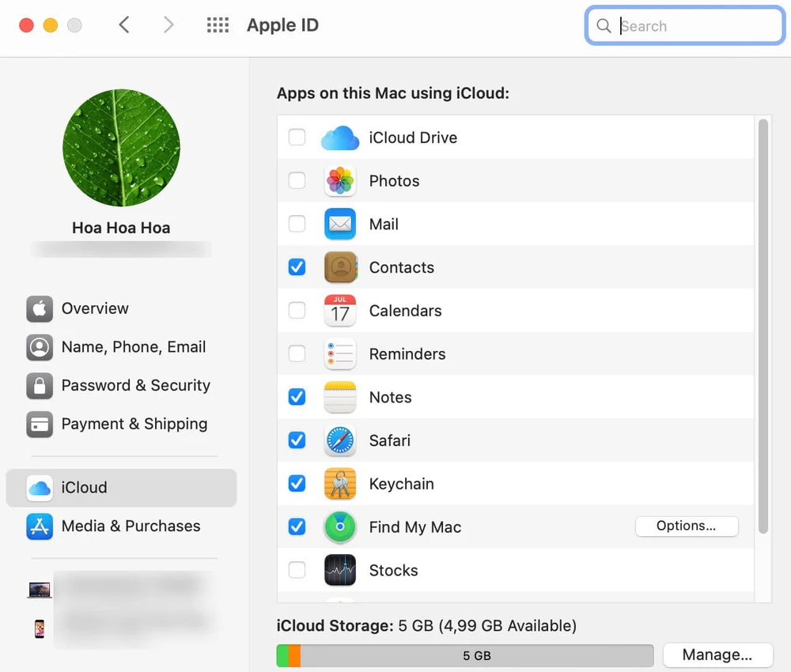Image resolution: width=791 pixels, height=672 pixels.
Task: Enable iCloud syncing for Calendars
Action: tap(297, 311)
